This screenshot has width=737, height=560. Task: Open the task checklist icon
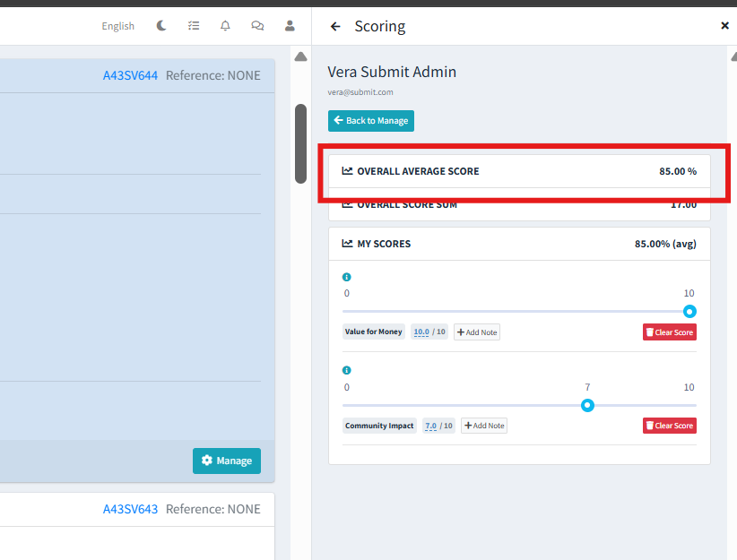(194, 26)
